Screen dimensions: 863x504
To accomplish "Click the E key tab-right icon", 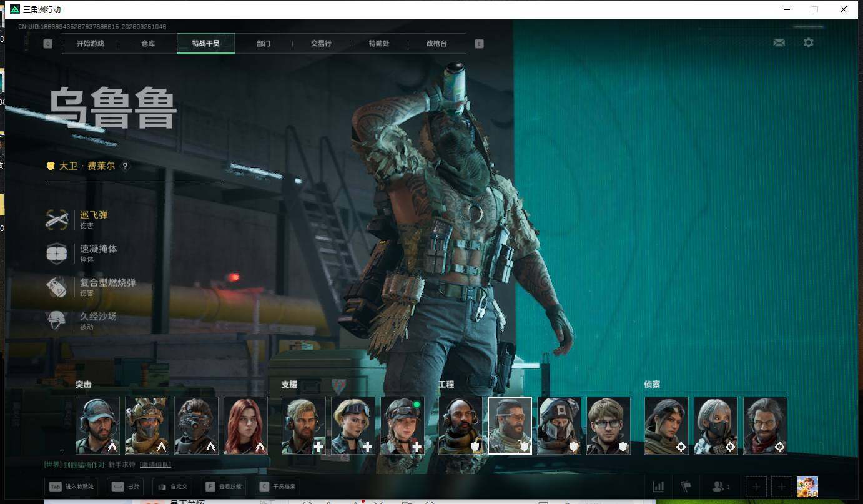I will pos(479,44).
